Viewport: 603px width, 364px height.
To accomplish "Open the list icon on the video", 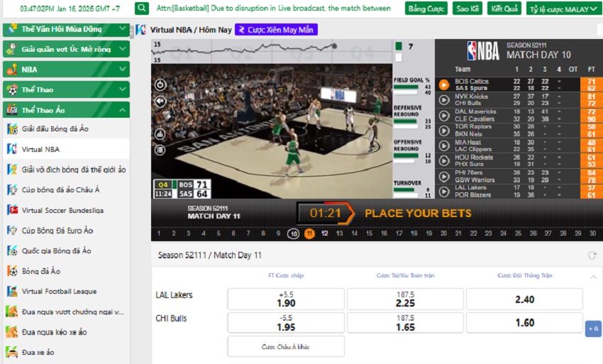I will pyautogui.click(x=160, y=150).
